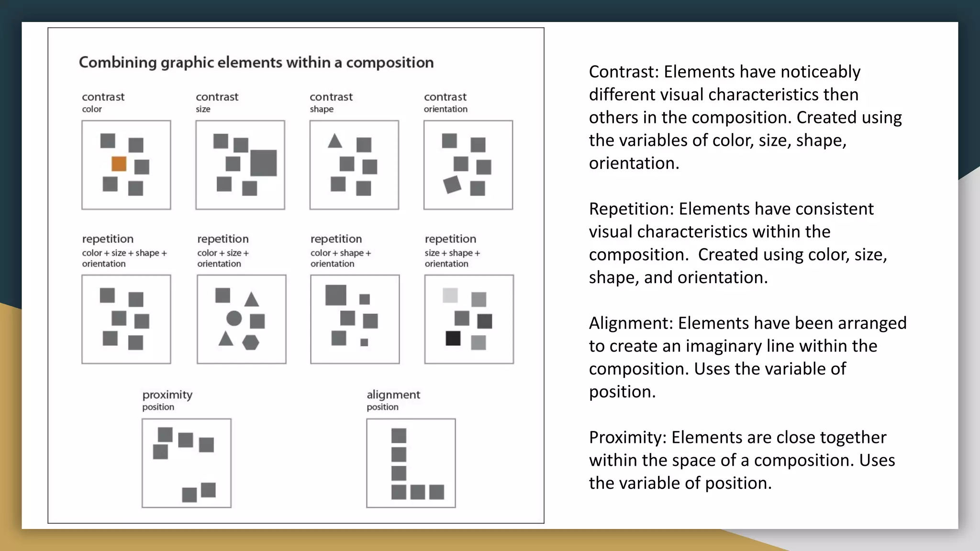This screenshot has height=551, width=980.
Task: Click the black square in the repetition size + shape + orientation box
Action: pyautogui.click(x=453, y=338)
